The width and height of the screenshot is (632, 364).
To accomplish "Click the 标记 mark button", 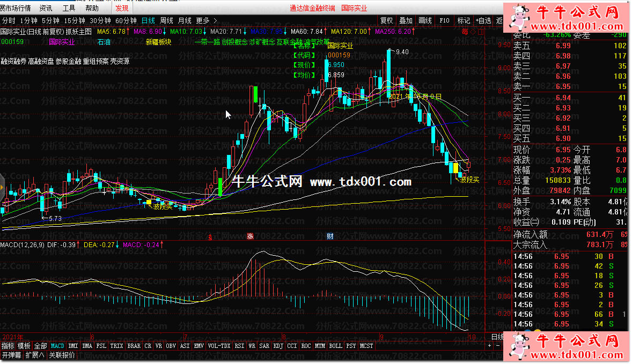I will point(464,20).
